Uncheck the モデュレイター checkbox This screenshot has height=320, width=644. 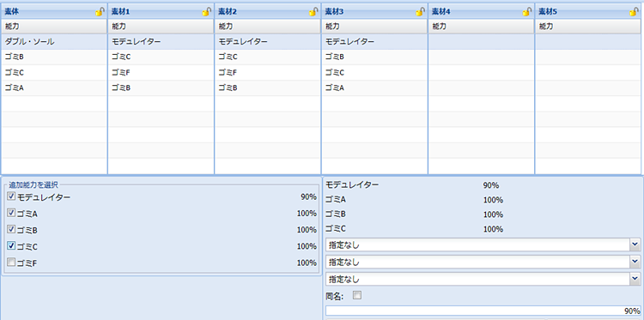click(11, 196)
